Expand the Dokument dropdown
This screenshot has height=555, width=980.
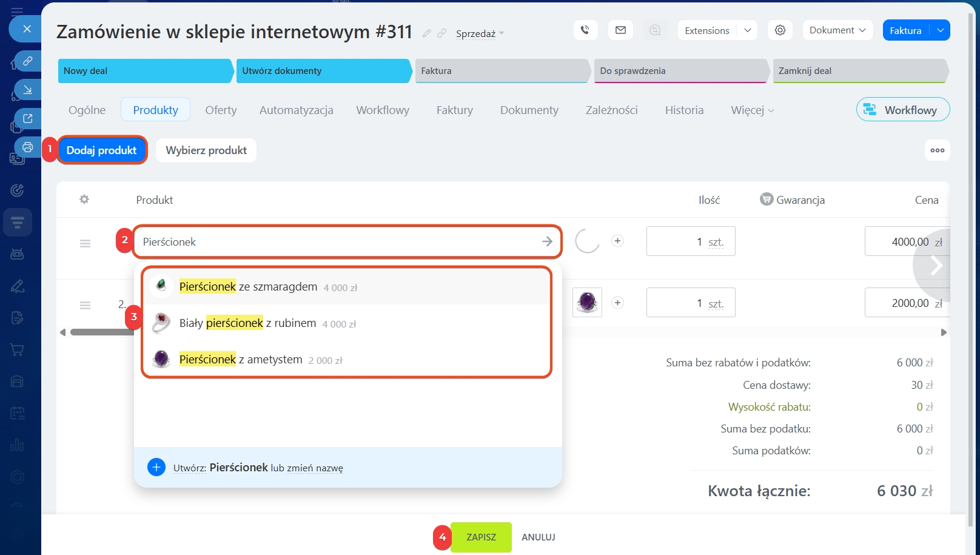(837, 30)
